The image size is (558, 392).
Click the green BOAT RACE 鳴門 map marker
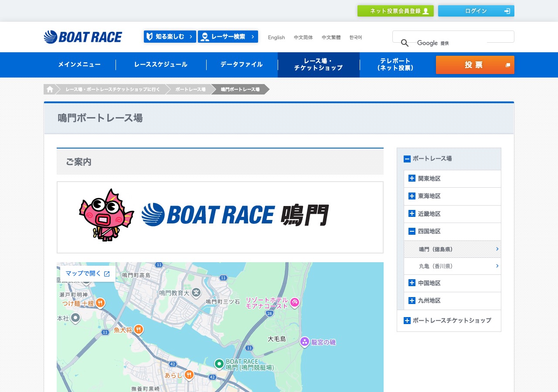point(219,364)
